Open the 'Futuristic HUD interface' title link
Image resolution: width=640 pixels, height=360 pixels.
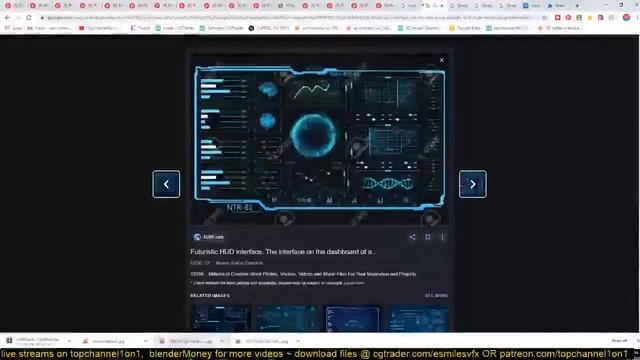pyautogui.click(x=282, y=252)
